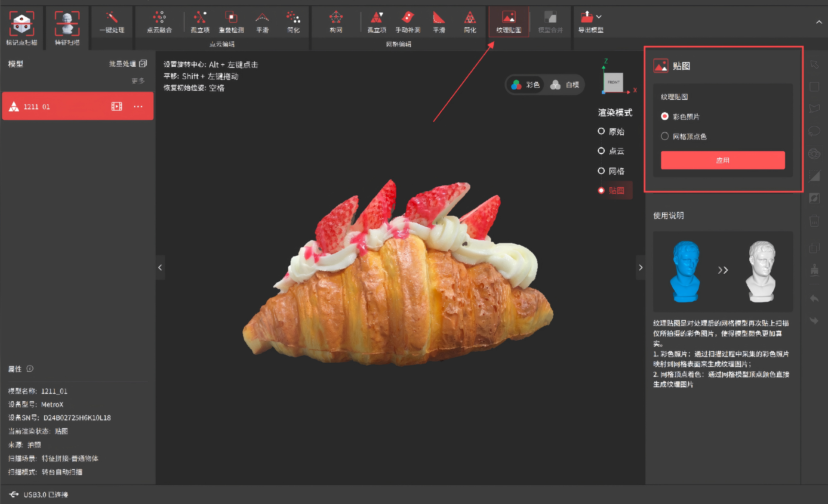This screenshot has width=828, height=504.
Task: Open the 构网 meshing tool
Action: tap(336, 18)
